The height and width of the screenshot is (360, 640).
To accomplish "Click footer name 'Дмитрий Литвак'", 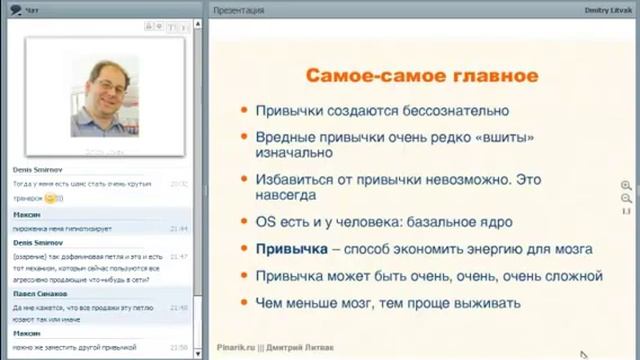I will tap(300, 347).
